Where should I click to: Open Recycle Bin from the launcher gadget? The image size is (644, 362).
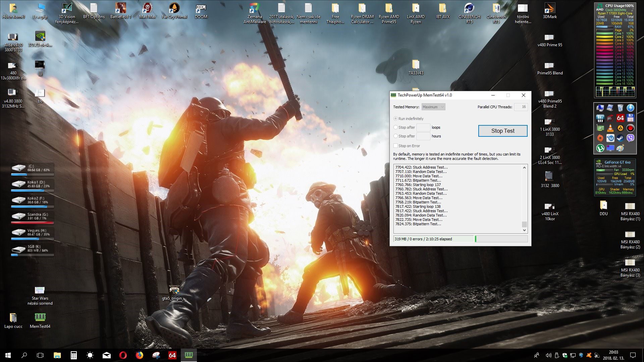(621, 108)
